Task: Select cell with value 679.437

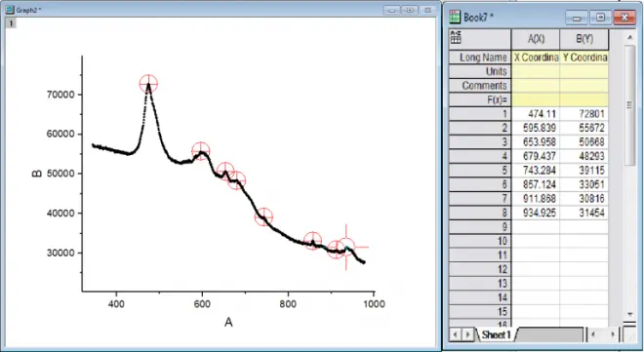Action: [536, 156]
